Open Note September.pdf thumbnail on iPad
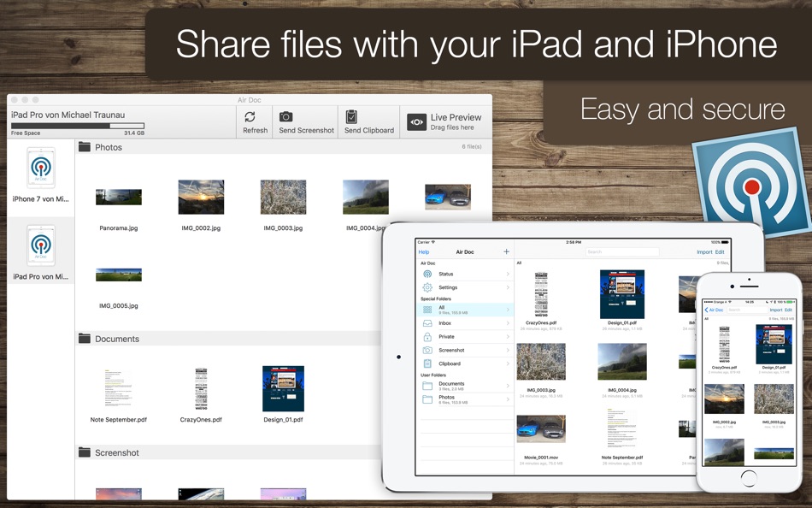Image resolution: width=812 pixels, height=508 pixels. [x=622, y=428]
